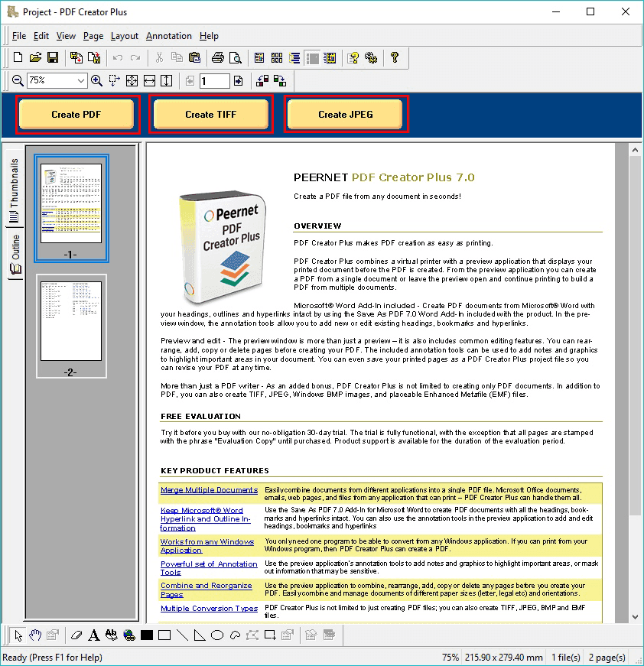Screen dimensions: 644x666
Task: Select the triangle polygon tool
Action: pos(200,635)
